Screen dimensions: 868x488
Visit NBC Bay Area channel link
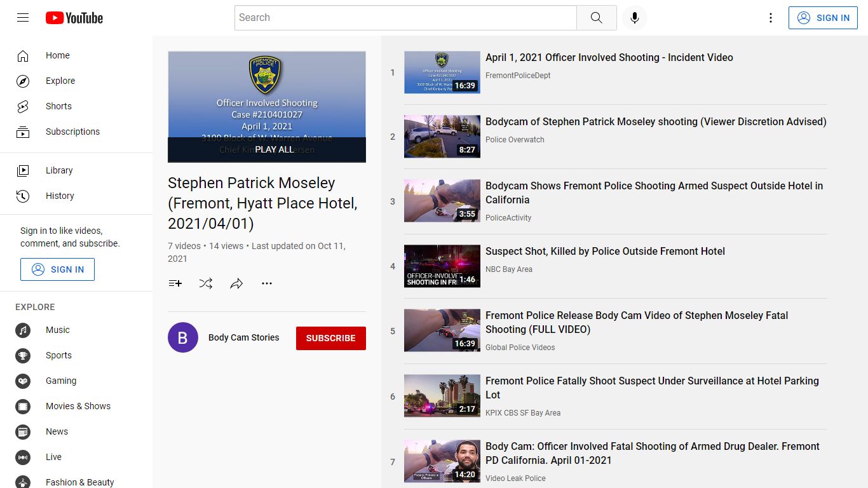(x=509, y=269)
